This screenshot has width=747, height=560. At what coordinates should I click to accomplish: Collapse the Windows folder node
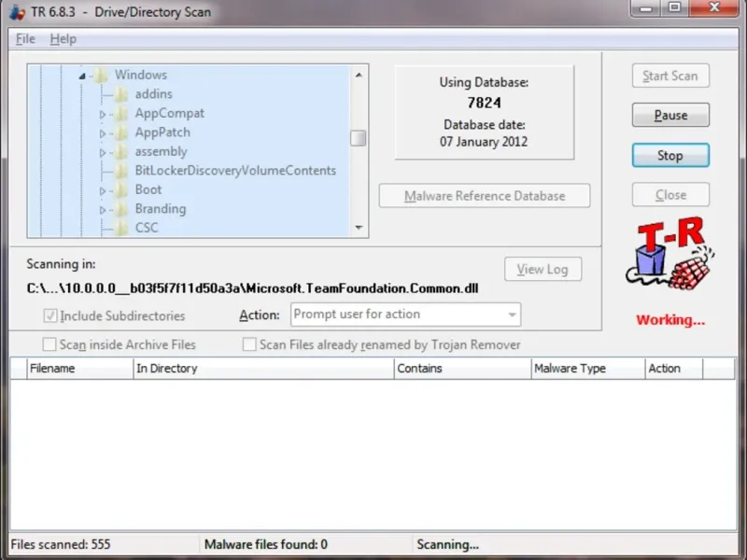[x=82, y=76]
